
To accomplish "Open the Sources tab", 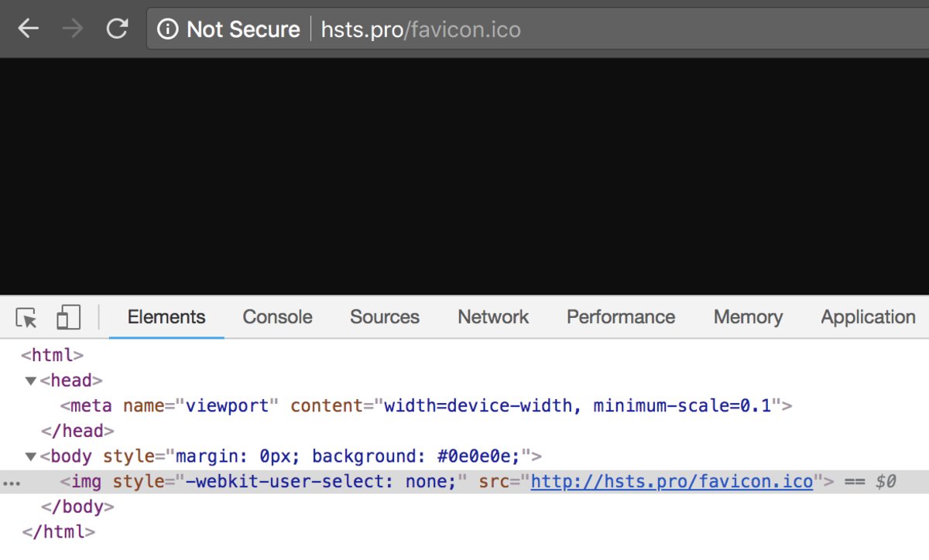I will pos(385,317).
